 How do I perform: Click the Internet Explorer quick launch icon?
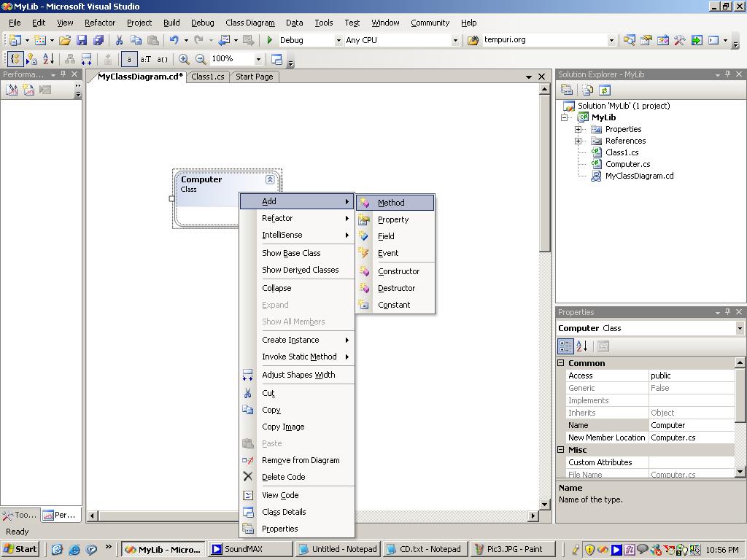(x=74, y=550)
